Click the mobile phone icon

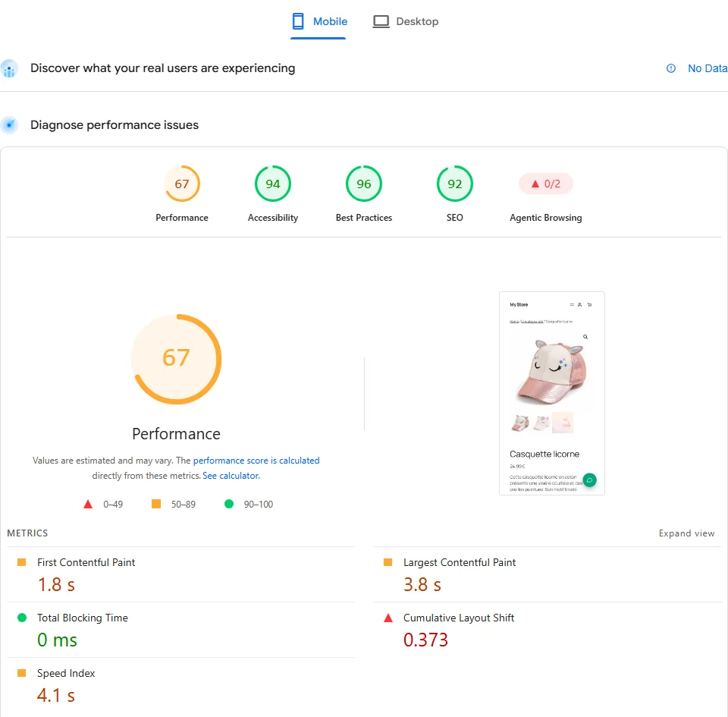[298, 21]
